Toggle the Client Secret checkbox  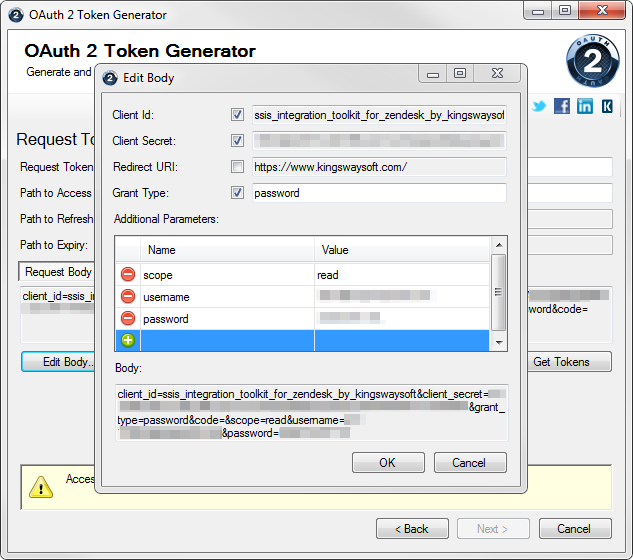point(237,141)
